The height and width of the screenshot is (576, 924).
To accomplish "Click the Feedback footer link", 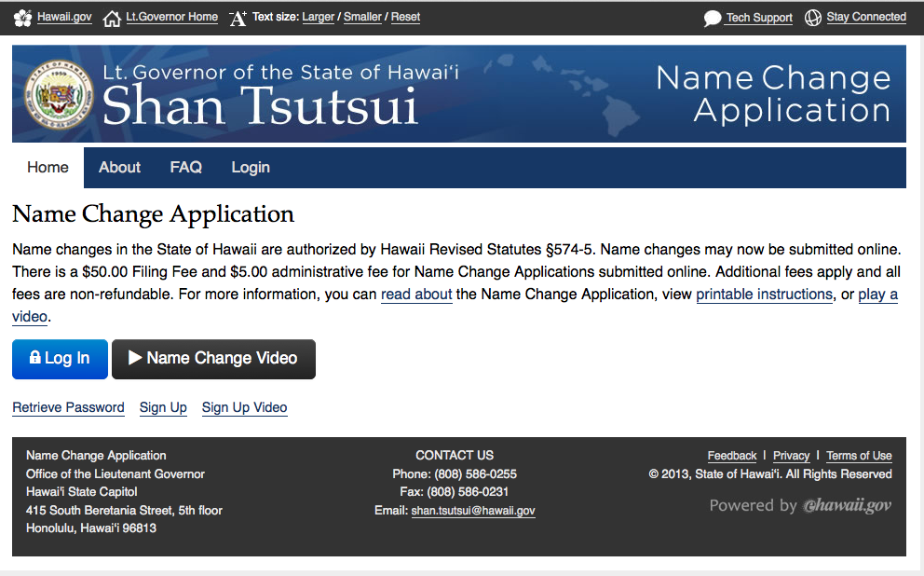I will pyautogui.click(x=732, y=456).
